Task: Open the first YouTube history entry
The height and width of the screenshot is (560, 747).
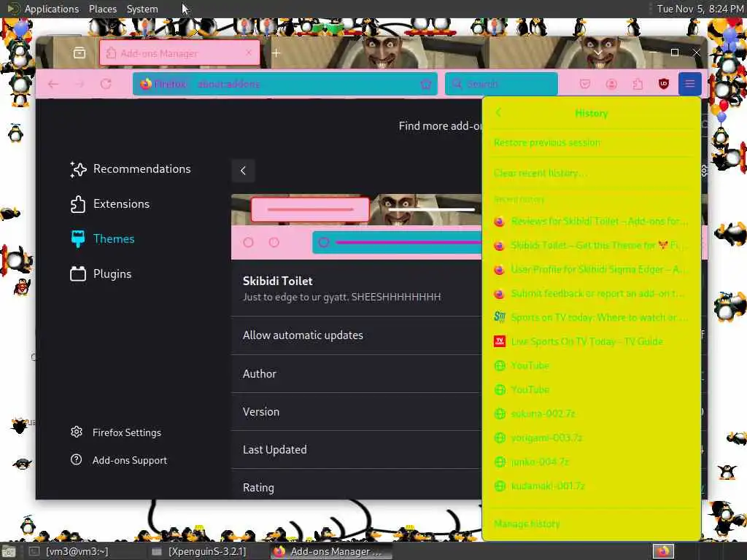Action: [591, 365]
